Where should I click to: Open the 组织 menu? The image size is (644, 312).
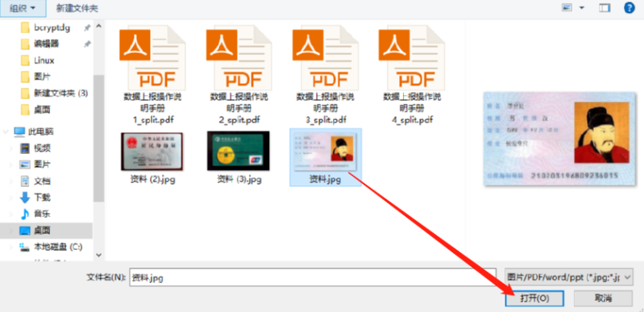[x=23, y=8]
